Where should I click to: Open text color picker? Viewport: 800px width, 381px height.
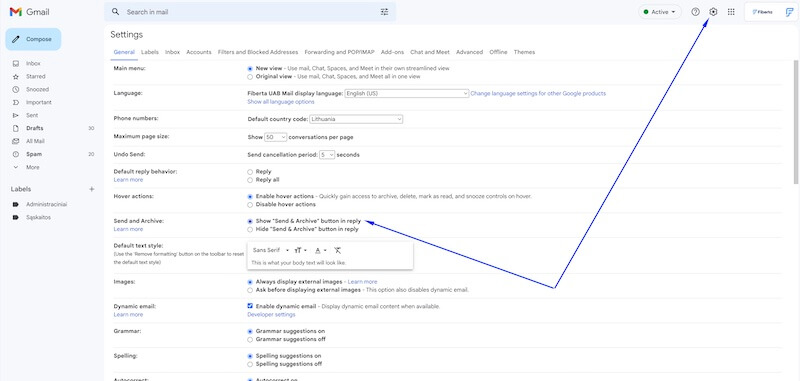point(320,250)
